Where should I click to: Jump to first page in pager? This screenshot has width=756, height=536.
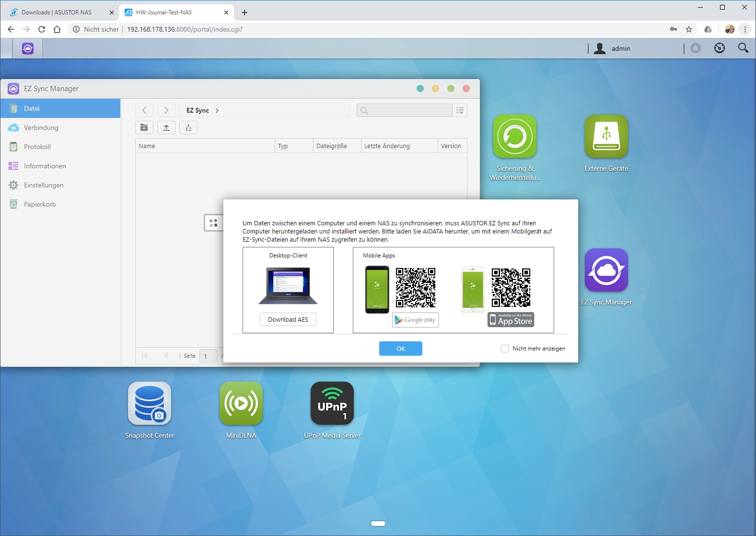coord(144,355)
